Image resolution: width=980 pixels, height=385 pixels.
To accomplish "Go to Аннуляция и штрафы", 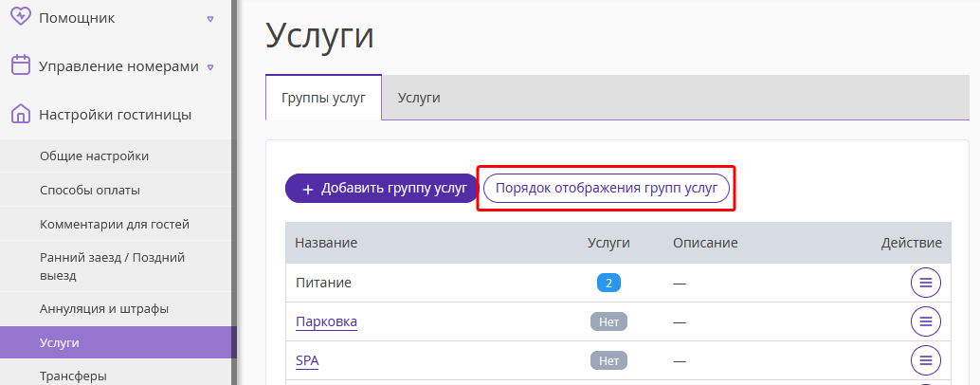I will pyautogui.click(x=103, y=309).
